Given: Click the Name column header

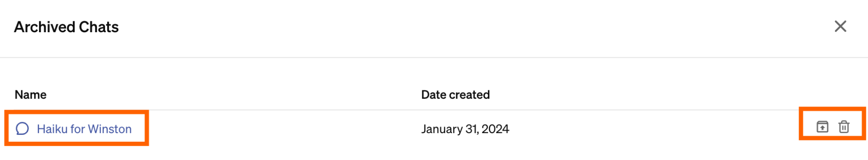Looking at the screenshot, I should [x=30, y=95].
